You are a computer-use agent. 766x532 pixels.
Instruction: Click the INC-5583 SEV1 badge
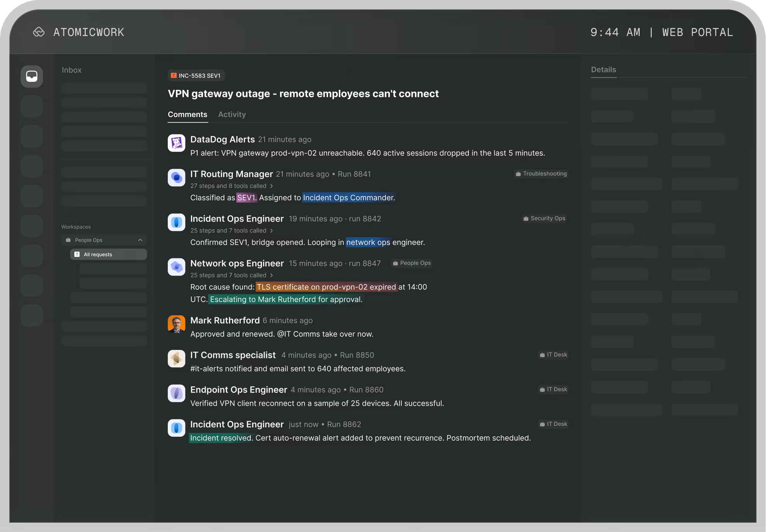196,76
